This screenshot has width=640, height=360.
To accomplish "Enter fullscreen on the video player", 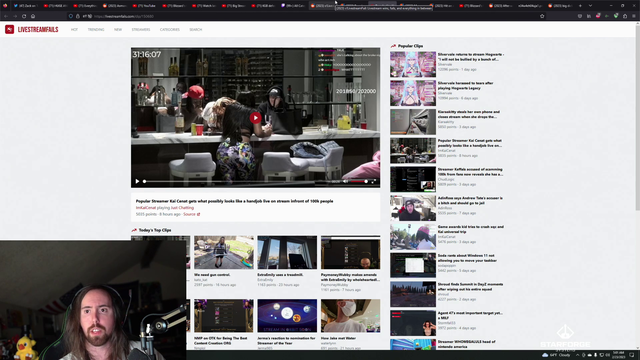I will pyautogui.click(x=373, y=181).
